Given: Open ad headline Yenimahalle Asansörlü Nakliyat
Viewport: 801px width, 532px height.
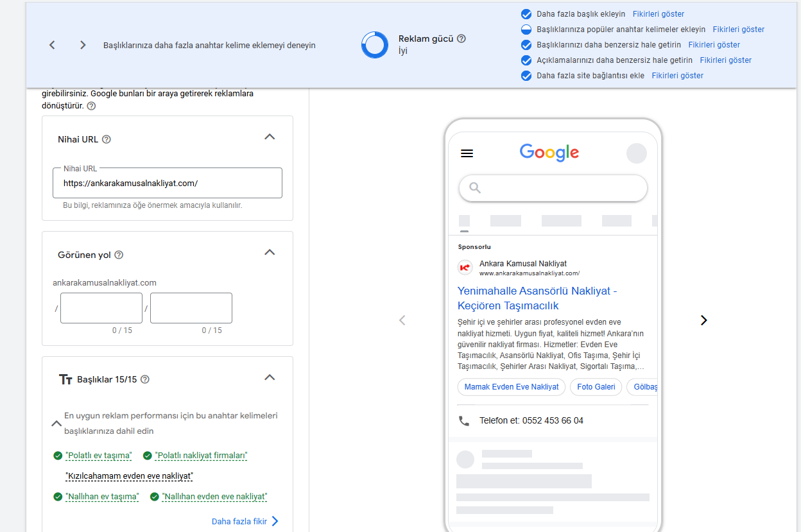Looking at the screenshot, I should 537,298.
